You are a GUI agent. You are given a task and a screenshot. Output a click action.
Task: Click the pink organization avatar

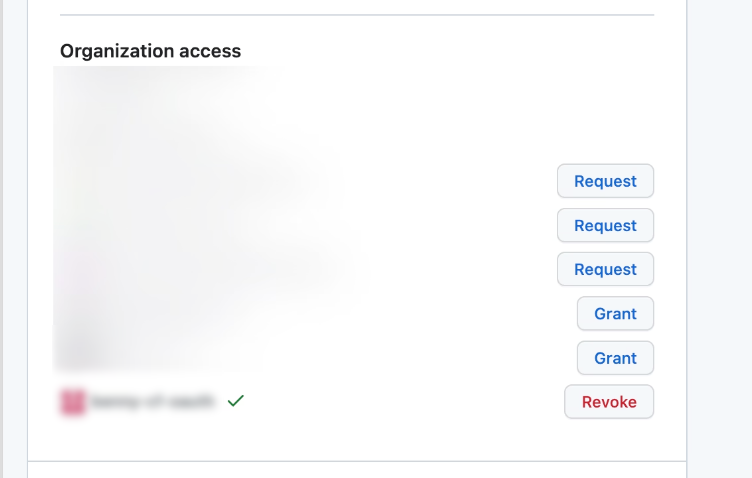point(72,402)
